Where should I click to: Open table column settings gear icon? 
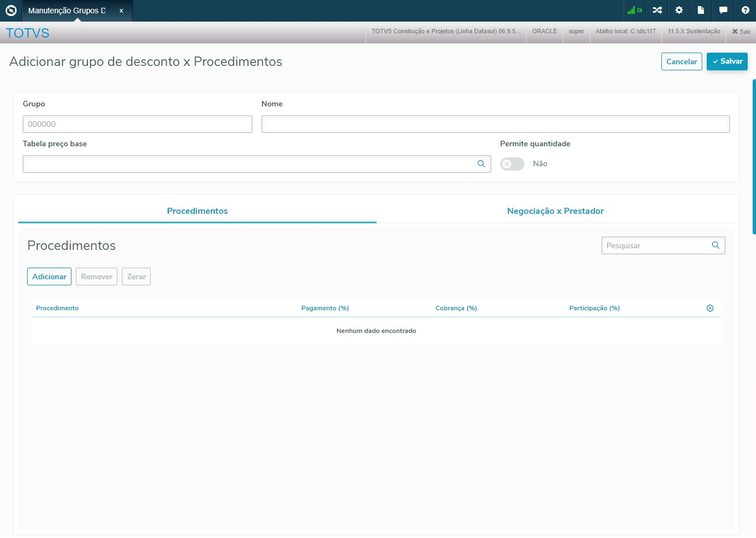click(710, 308)
